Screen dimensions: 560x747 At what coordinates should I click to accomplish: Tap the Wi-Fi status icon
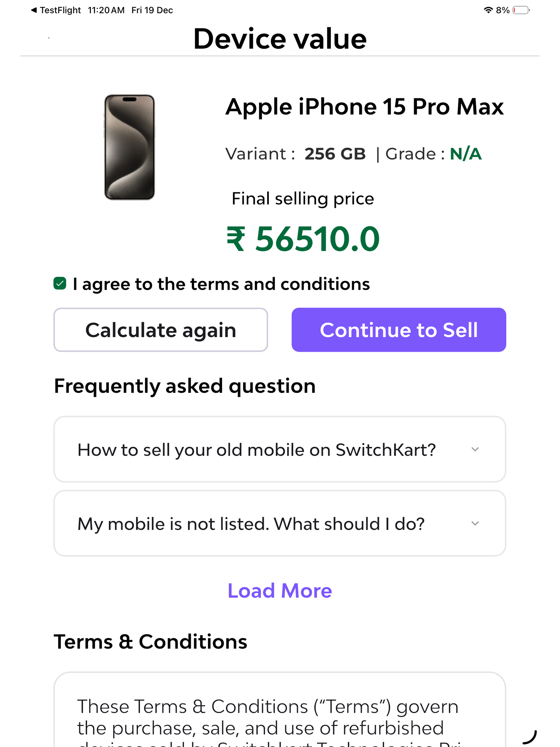tap(488, 10)
